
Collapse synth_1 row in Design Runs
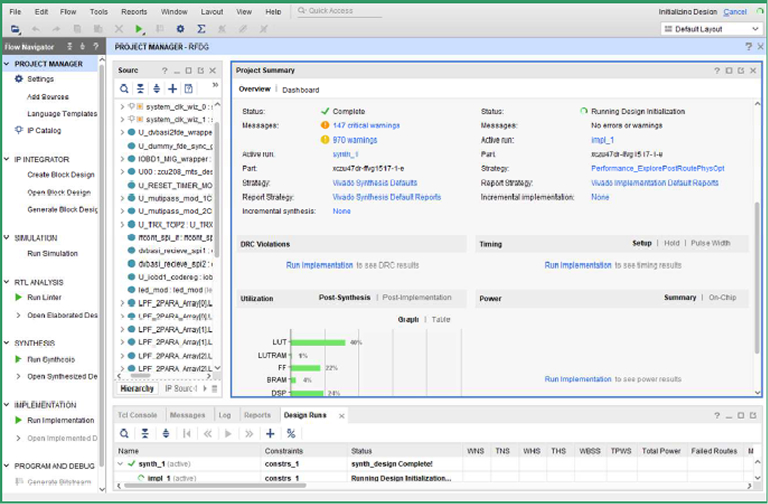pos(120,464)
